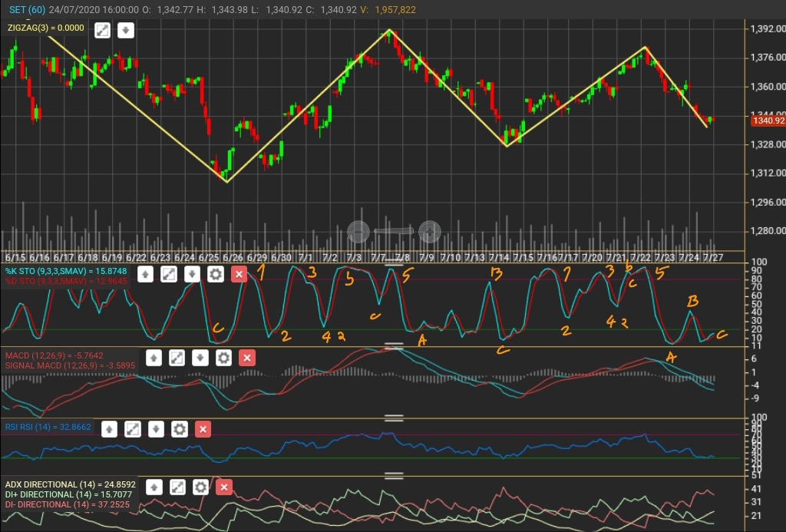The height and width of the screenshot is (532, 786).
Task: Click the RSI (14) value label
Action: pos(48,427)
